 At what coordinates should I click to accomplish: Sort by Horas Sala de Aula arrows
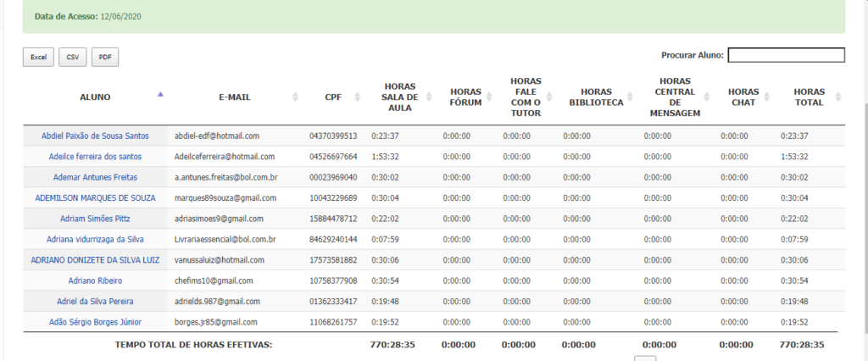pyautogui.click(x=430, y=97)
